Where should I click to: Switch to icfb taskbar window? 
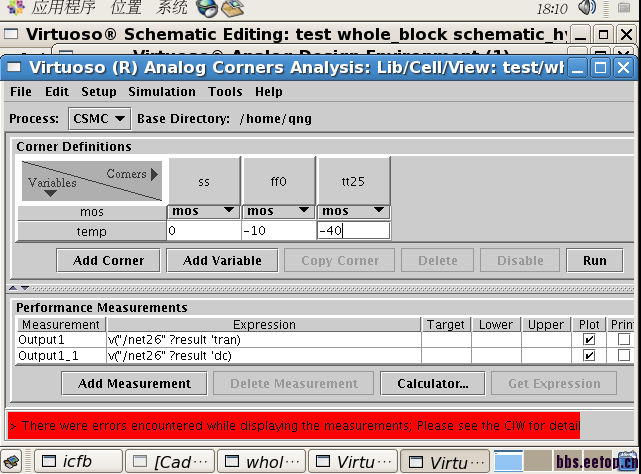(x=78, y=462)
